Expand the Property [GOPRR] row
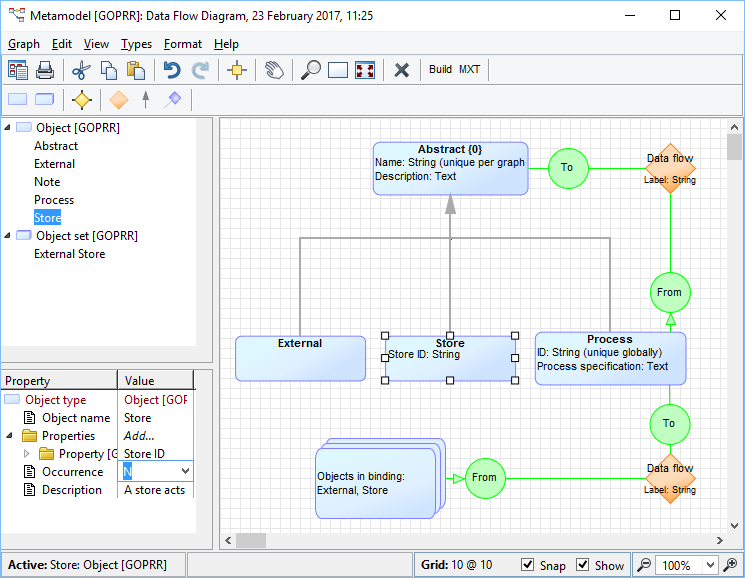Image resolution: width=745 pixels, height=578 pixels. (27, 454)
